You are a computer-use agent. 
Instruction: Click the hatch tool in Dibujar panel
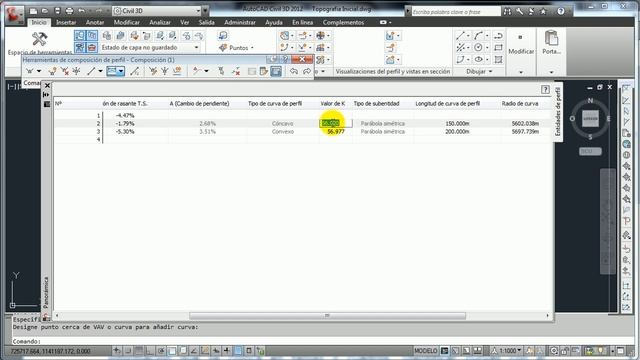(x=498, y=60)
